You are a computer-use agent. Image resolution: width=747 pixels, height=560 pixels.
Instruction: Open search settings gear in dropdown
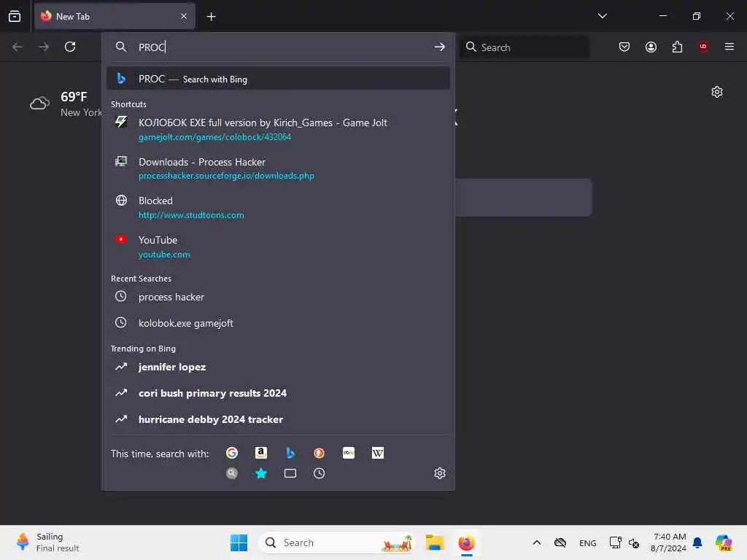[440, 473]
